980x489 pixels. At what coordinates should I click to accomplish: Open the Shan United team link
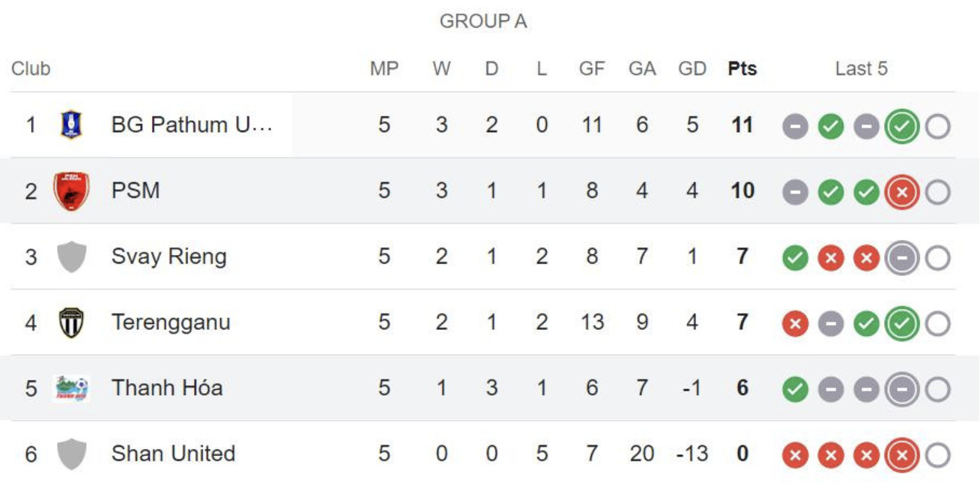click(x=174, y=454)
